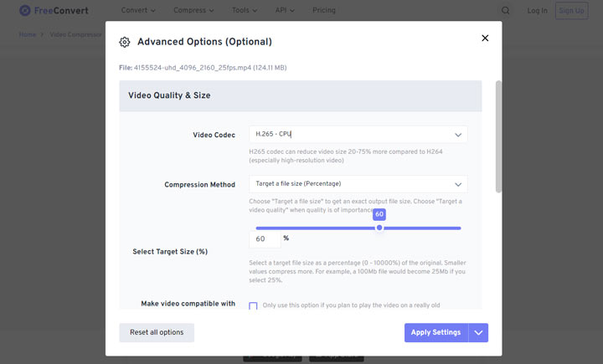
Task: Click the Advanced Options gear icon
Action: click(125, 42)
